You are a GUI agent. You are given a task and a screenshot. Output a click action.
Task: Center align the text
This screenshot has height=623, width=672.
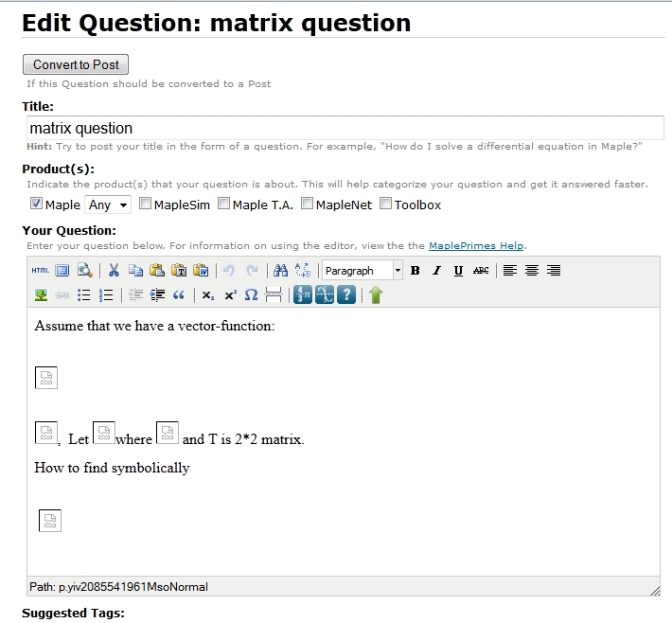532,271
